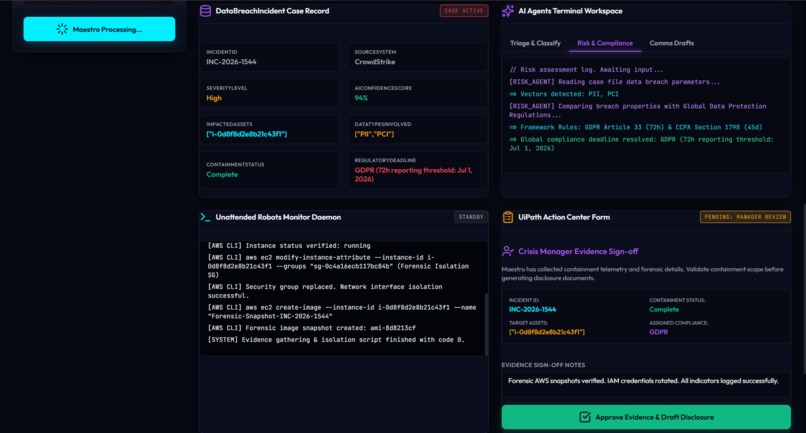Click the page scrollbar on the right edge
Image resolution: width=806 pixels, height=433 pixels.
[x=804, y=291]
